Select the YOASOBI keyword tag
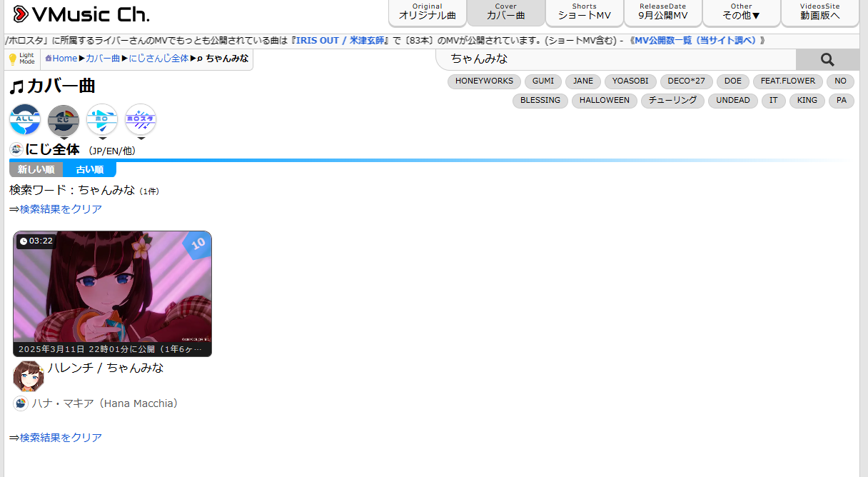Image resolution: width=868 pixels, height=477 pixels. (x=630, y=81)
